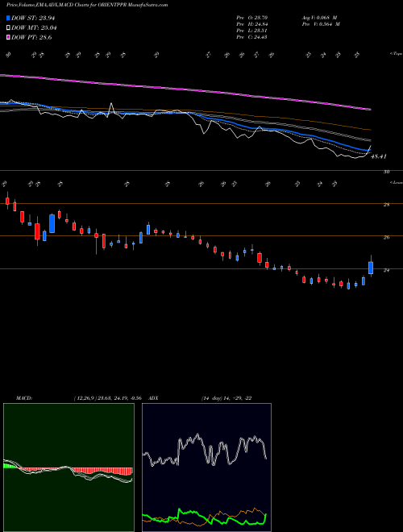The width and height of the screenshot is (403, 532).
Task: Click the MACD (12,26,9) values text
Action: pyautogui.click(x=107, y=398)
